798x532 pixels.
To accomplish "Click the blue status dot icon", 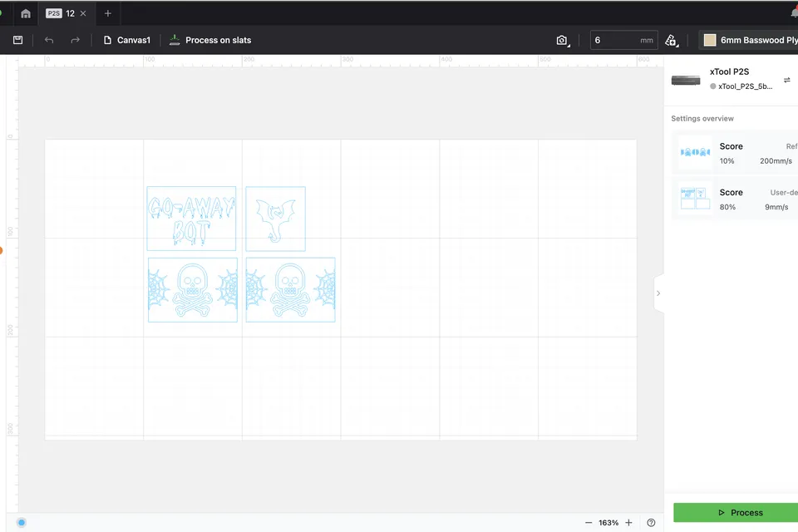I will click(22, 522).
